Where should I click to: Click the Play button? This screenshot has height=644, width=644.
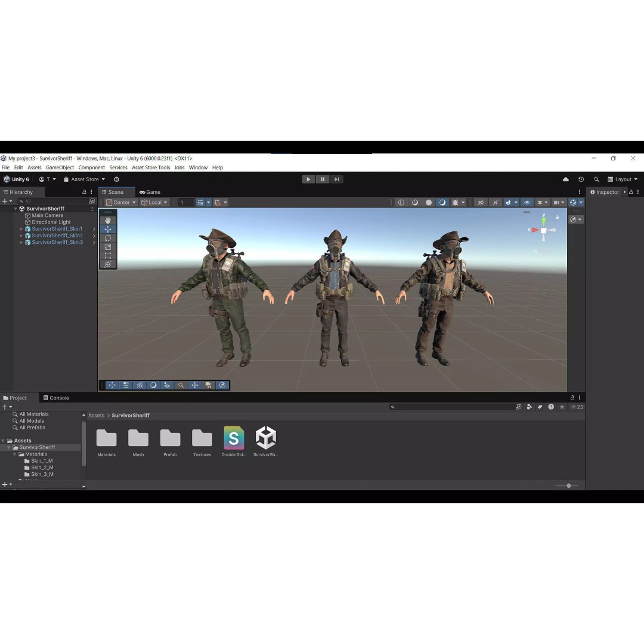[308, 179]
